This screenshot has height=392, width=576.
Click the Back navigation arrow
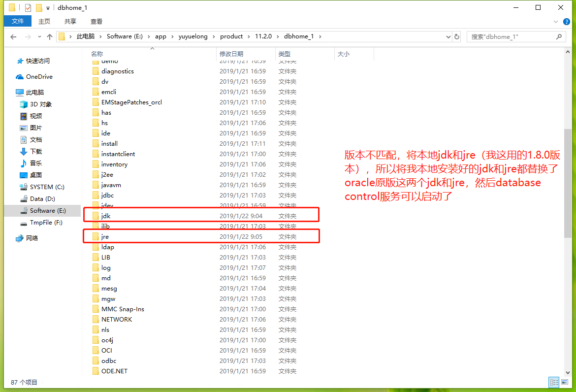pos(13,36)
